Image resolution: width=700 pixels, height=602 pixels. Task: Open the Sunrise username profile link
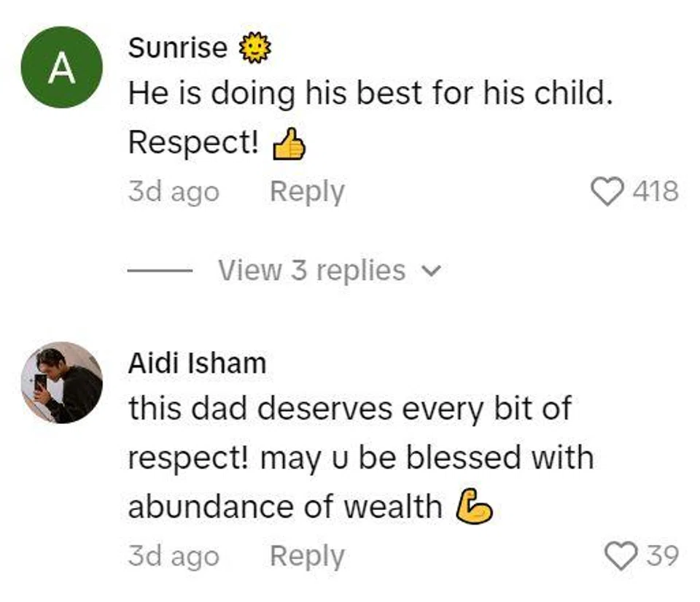click(x=177, y=48)
